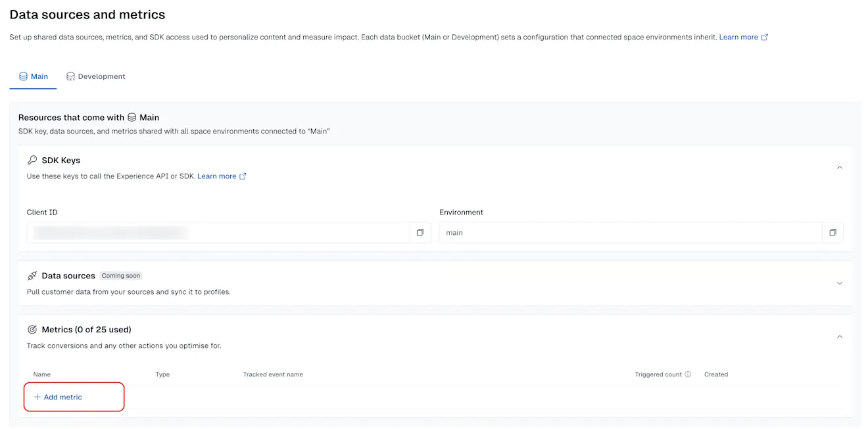
Task: Click the database icon on the Main tab
Action: pyautogui.click(x=23, y=76)
